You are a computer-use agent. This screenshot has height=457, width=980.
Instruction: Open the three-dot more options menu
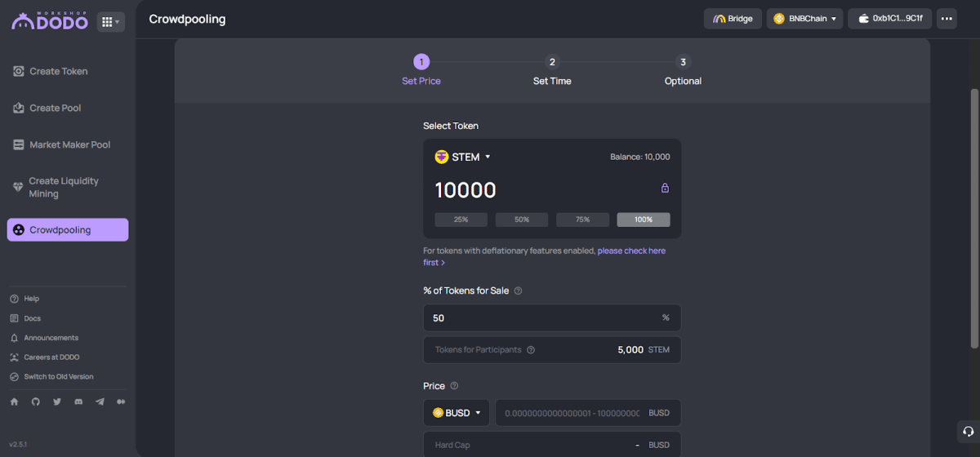click(x=947, y=19)
